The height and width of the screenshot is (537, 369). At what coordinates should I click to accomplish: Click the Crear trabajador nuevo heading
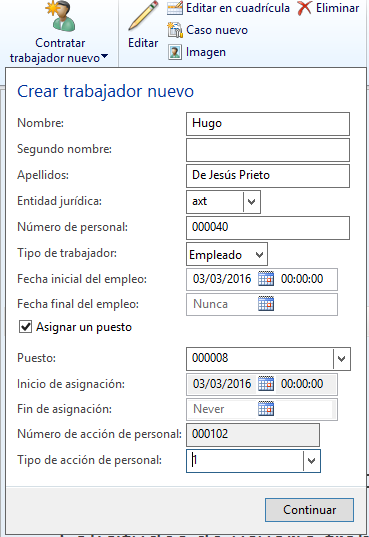[x=106, y=91]
